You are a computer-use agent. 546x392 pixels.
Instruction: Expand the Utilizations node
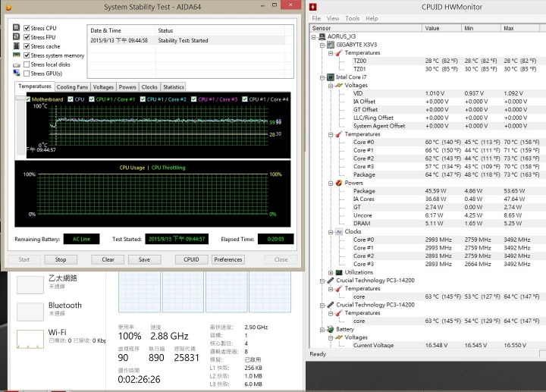[331, 273]
